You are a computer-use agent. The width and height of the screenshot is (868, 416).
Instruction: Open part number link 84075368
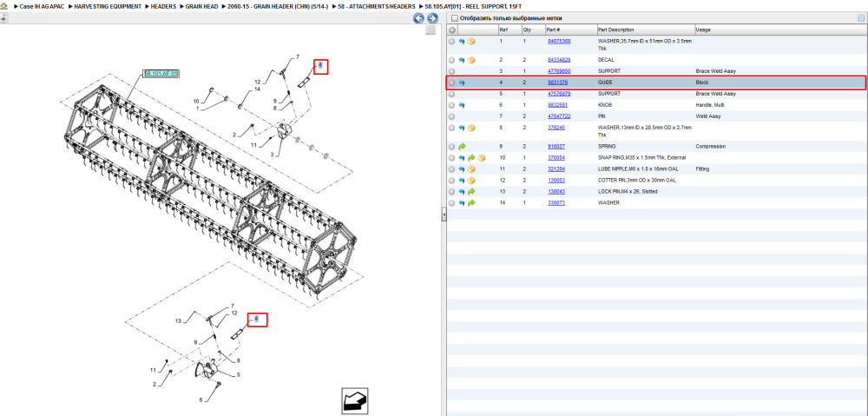pos(559,42)
